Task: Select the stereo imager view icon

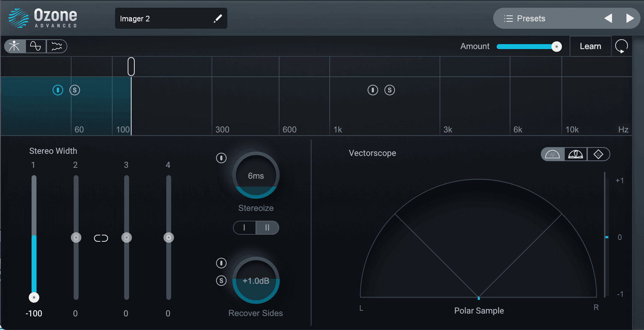Action: [x=15, y=46]
